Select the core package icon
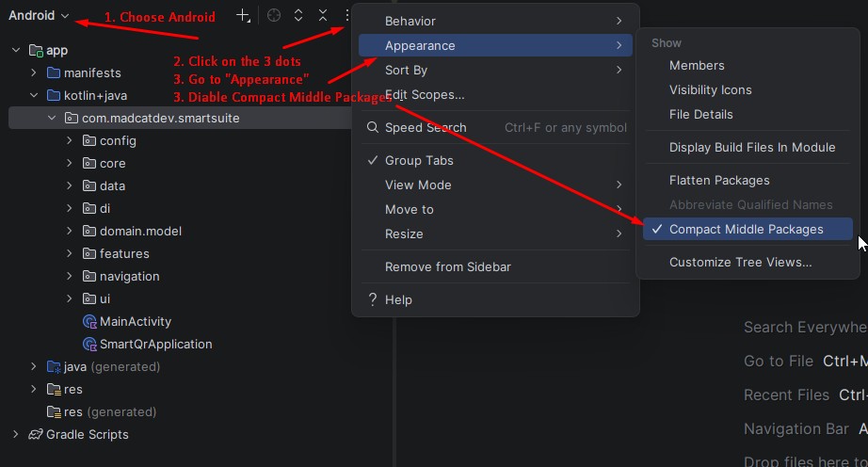Screen dimensions: 868x467 coord(89,163)
